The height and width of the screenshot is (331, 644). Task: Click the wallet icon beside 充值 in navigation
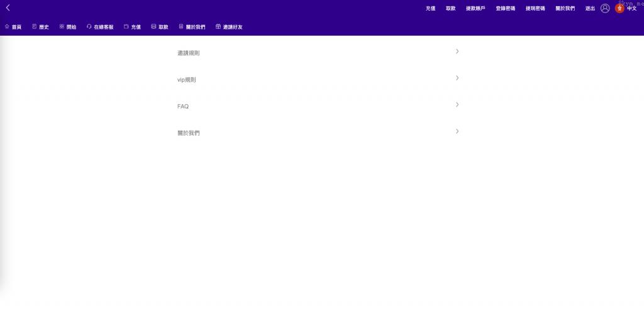pos(126,27)
